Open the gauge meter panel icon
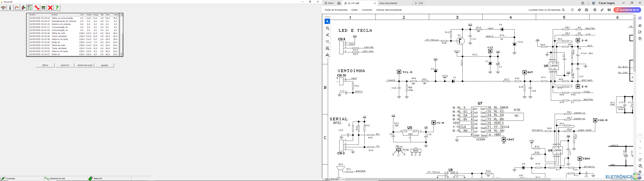644x181 pixels. coord(3,8)
